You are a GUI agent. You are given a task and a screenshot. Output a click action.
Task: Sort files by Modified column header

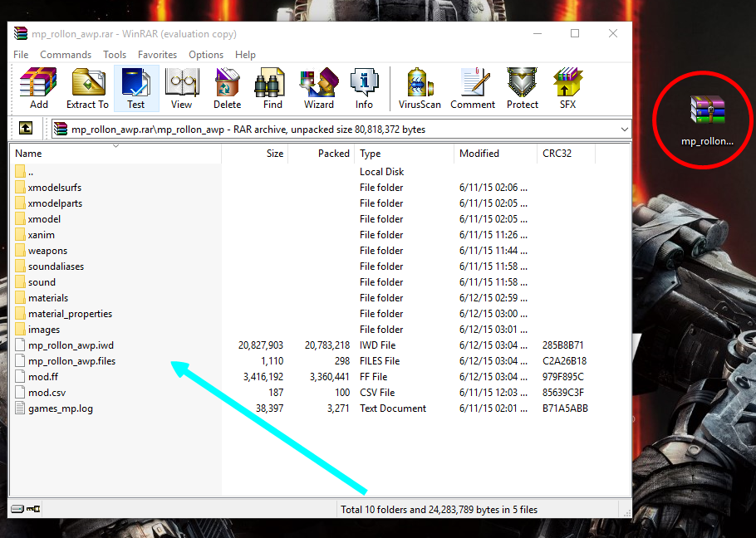tap(479, 154)
